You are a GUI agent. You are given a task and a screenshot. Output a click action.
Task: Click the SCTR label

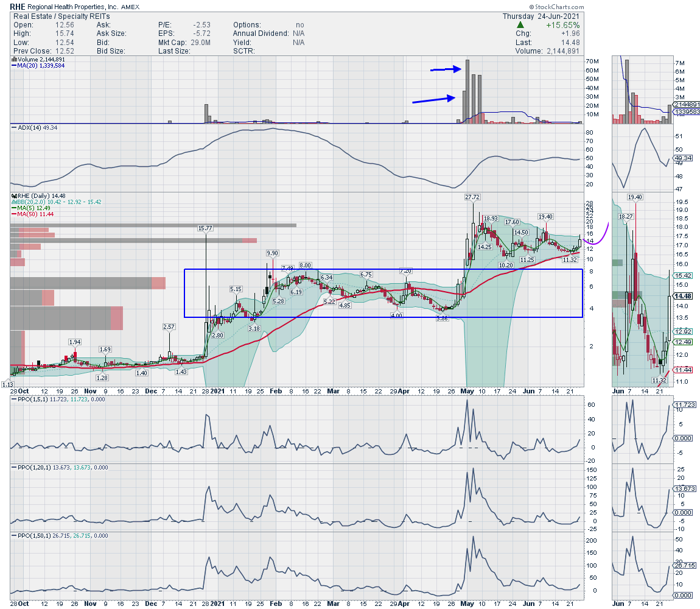(243, 51)
